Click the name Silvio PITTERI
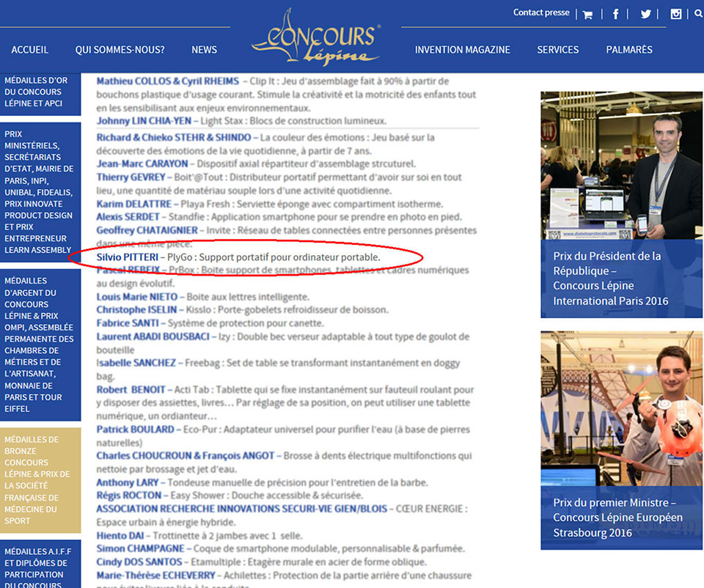The height and width of the screenshot is (588, 704). tap(127, 257)
